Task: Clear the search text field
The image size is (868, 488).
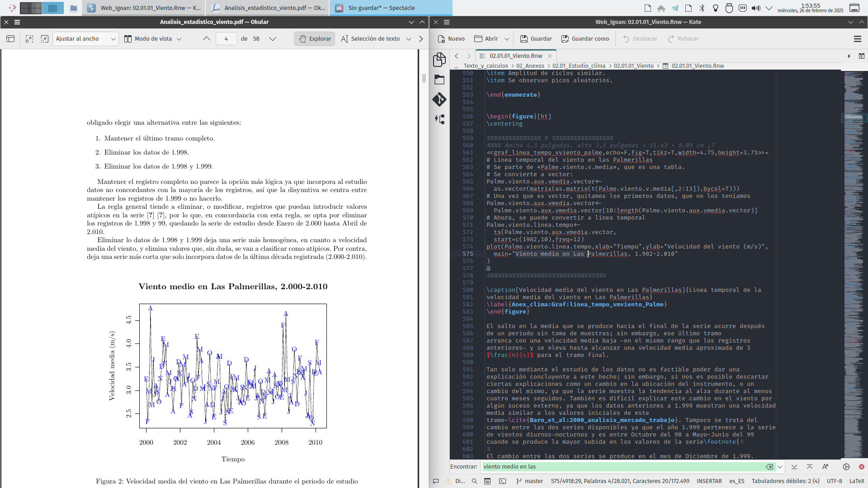Action: click(769, 467)
